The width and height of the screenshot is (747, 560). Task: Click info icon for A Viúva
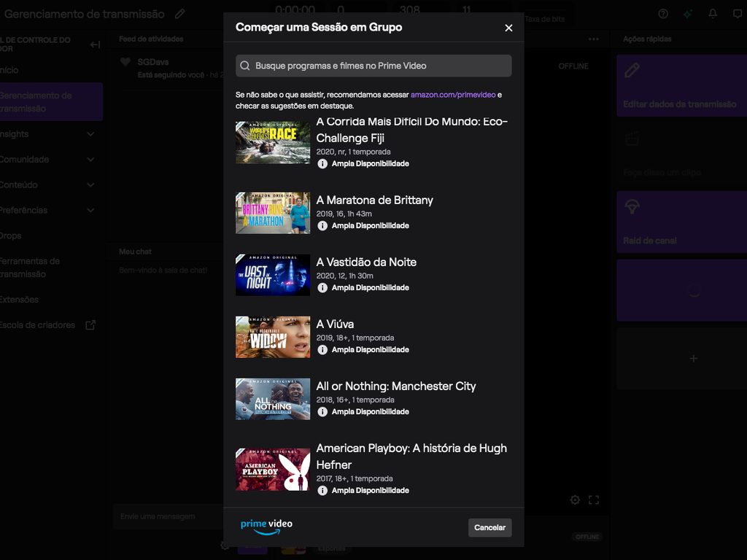pyautogui.click(x=322, y=349)
